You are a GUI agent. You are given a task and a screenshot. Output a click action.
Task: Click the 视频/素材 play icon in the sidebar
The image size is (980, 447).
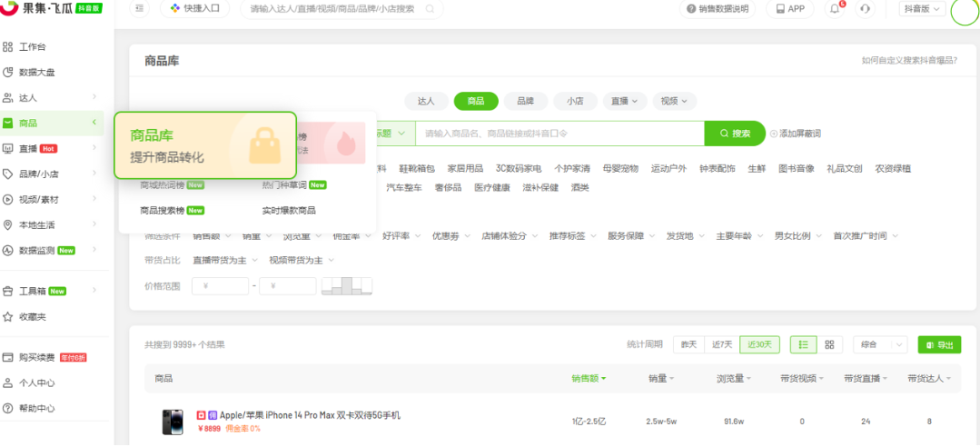coord(7,200)
